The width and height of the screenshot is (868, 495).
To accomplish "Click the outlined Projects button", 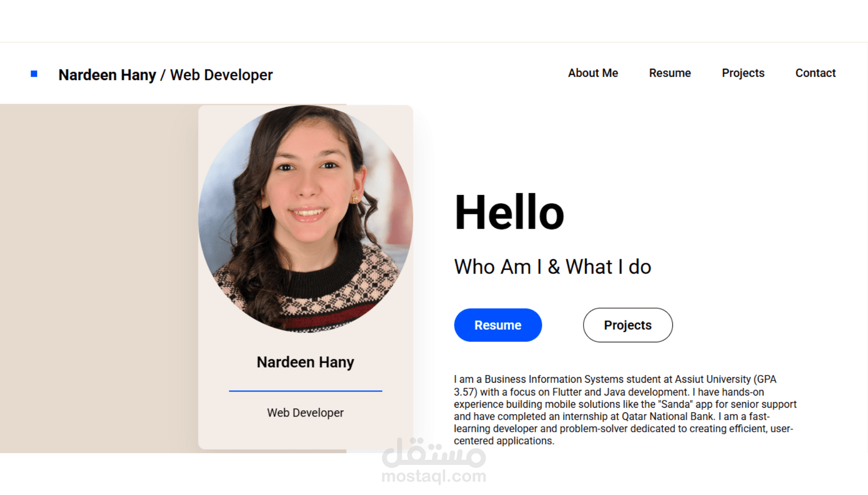I will pos(628,325).
